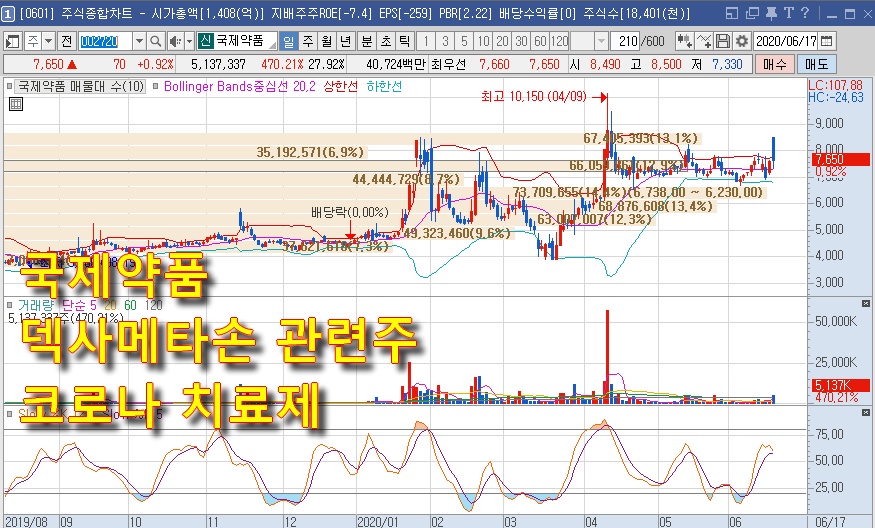Choose interval 1 button

[x=426, y=41]
